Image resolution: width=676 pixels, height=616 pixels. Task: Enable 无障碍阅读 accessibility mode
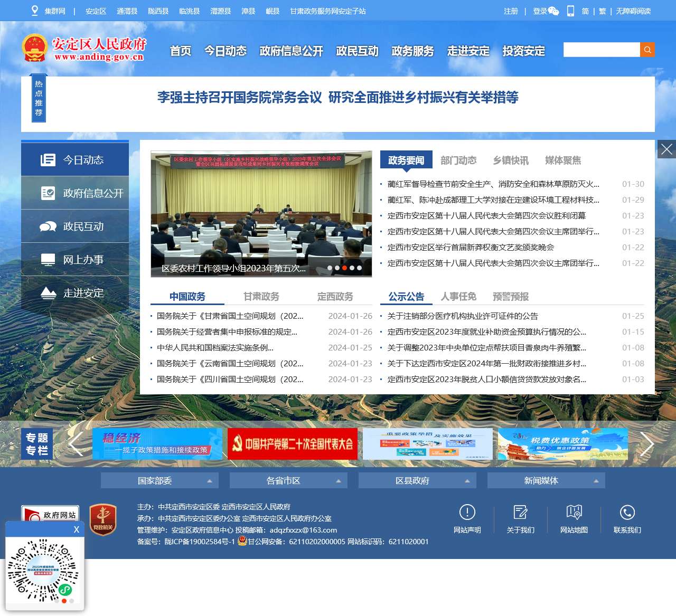pyautogui.click(x=633, y=11)
